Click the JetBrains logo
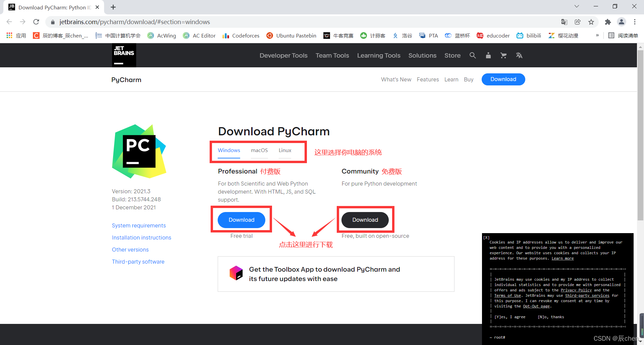This screenshot has height=345, width=644. (124, 55)
